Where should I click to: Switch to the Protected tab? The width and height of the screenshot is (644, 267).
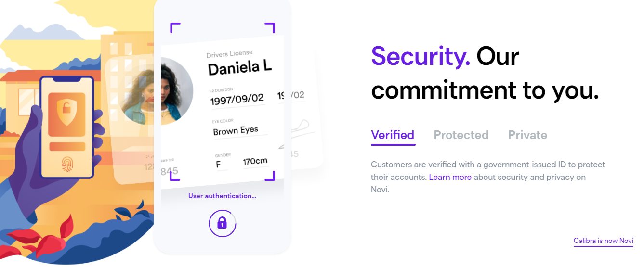(x=461, y=135)
